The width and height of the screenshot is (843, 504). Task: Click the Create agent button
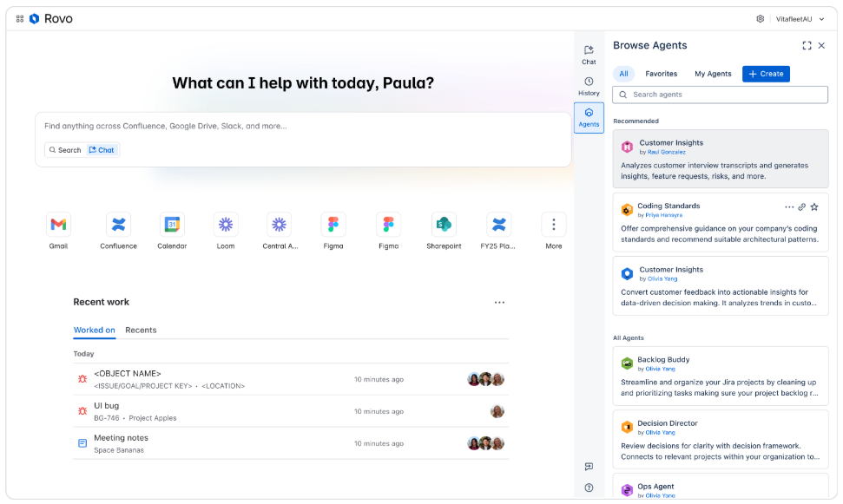(766, 74)
